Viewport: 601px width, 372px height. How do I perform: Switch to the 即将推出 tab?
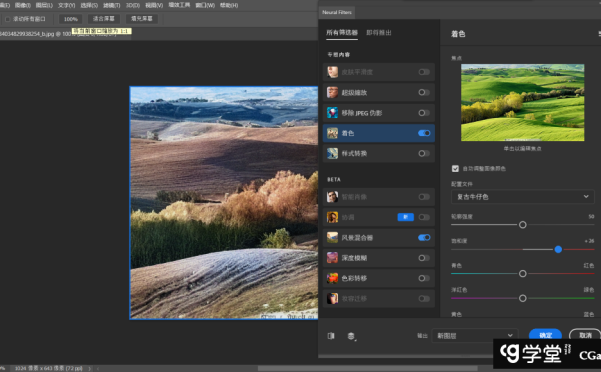379,33
